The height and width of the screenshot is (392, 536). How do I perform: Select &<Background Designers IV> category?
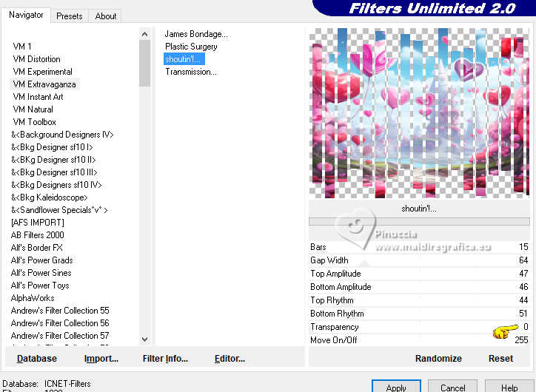(x=62, y=135)
